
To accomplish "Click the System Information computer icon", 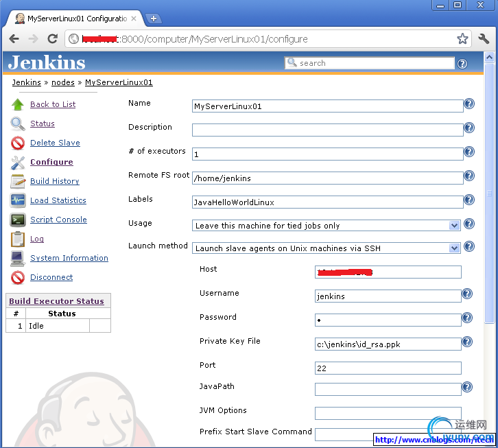I will click(x=18, y=259).
